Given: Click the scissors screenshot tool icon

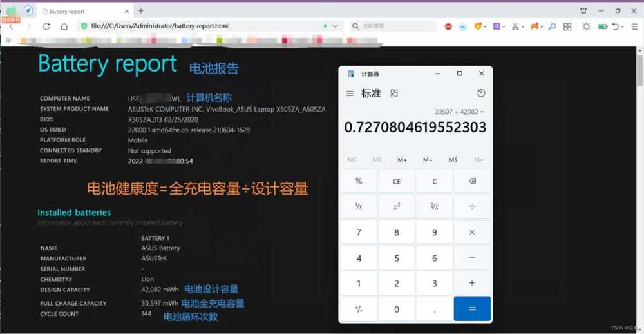Looking at the screenshot, I should coord(515,26).
